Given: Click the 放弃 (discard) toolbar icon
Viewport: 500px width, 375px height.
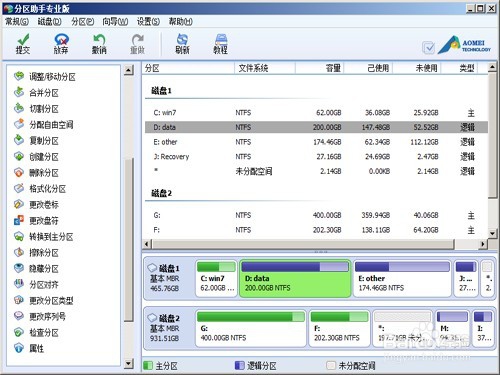Looking at the screenshot, I should click(61, 44).
